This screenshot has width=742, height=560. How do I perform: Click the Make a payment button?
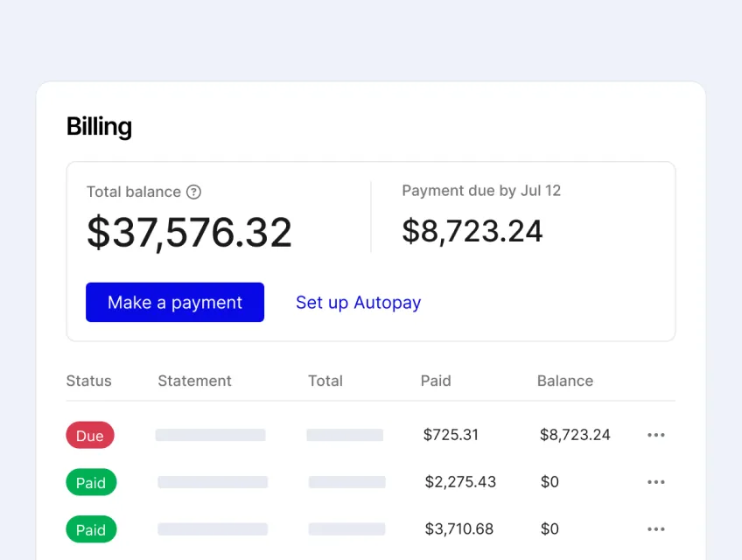[174, 302]
